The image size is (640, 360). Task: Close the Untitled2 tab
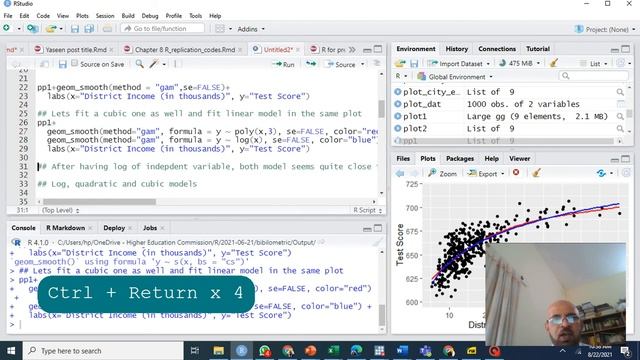pyautogui.click(x=298, y=50)
